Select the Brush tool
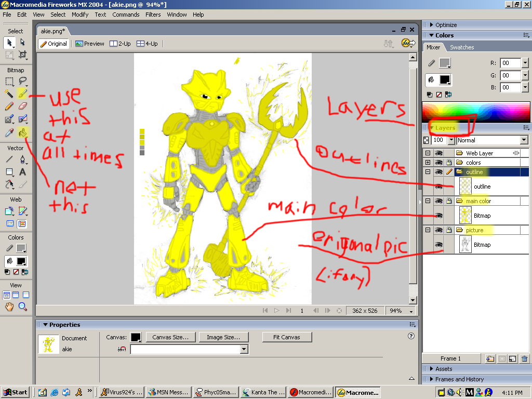The image size is (532, 399). pyautogui.click(x=22, y=93)
